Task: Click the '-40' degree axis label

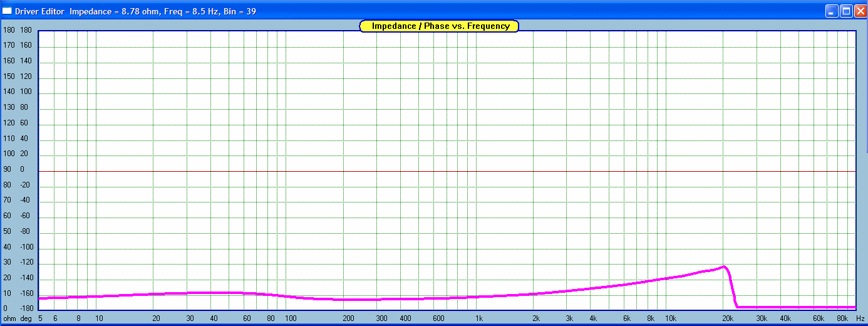Action: click(x=25, y=201)
